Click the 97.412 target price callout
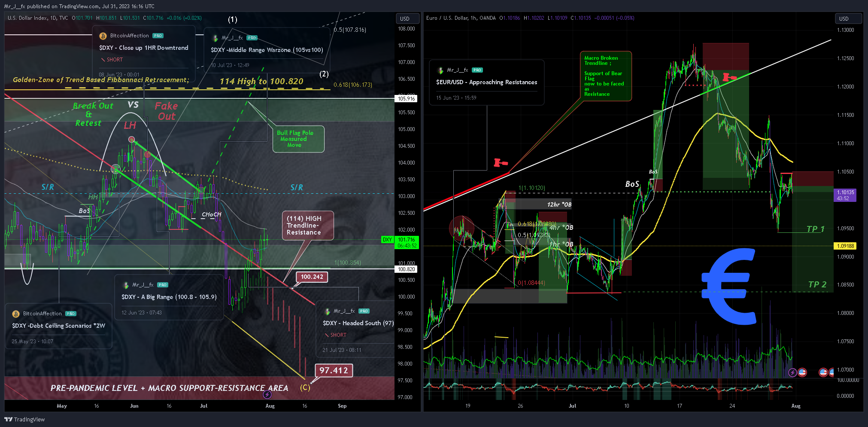This screenshot has height=427, width=868. [x=334, y=370]
